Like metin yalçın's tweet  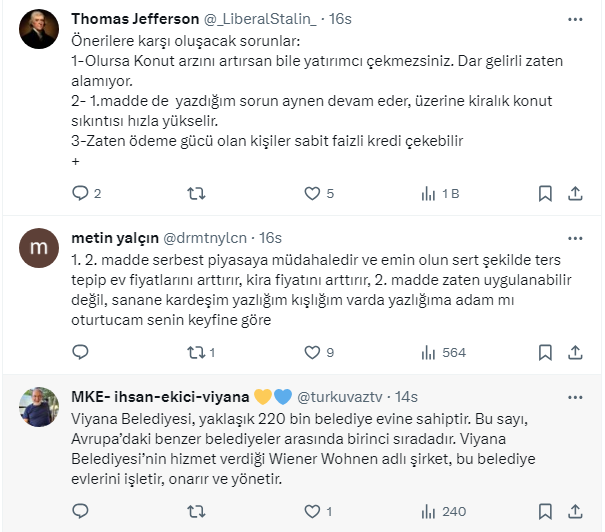click(312, 352)
